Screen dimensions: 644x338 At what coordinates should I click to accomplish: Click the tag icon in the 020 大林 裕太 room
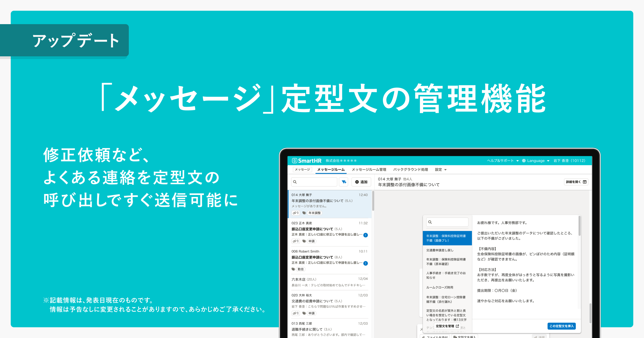pyautogui.click(x=304, y=313)
